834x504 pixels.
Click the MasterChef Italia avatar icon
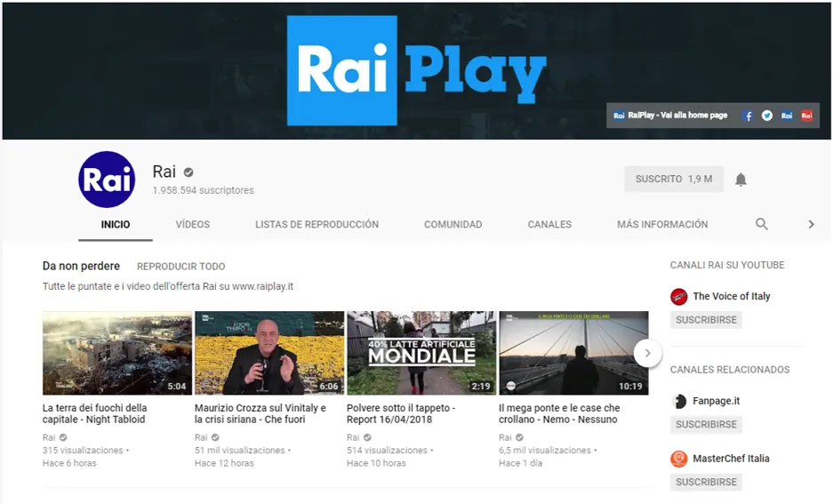[678, 459]
